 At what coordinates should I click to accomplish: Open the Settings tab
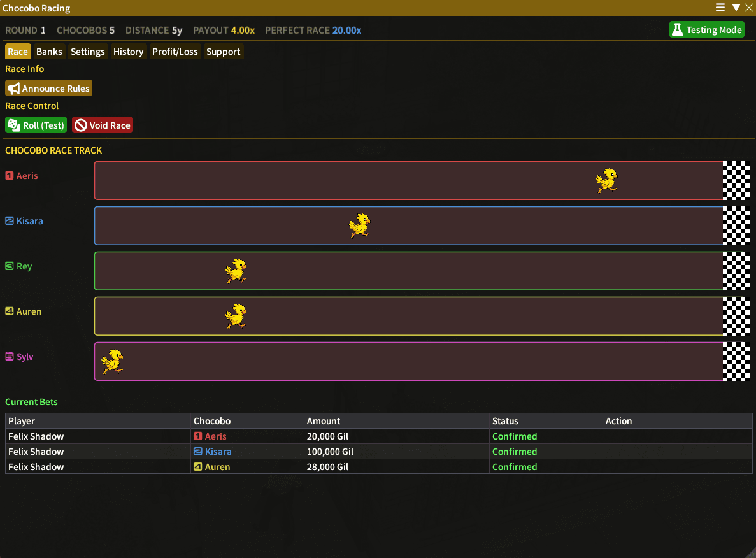tap(88, 52)
